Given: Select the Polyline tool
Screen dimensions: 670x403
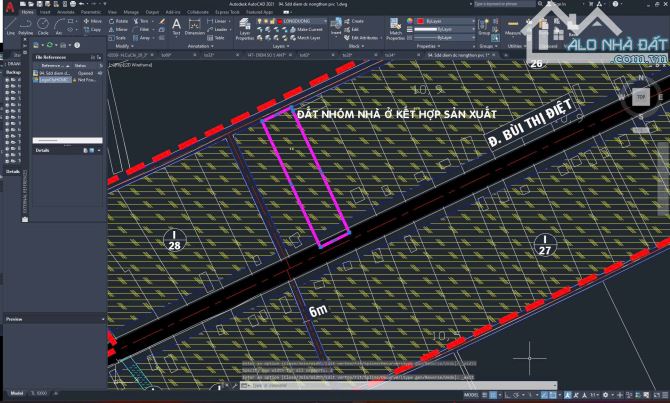Looking at the screenshot, I should [25, 24].
